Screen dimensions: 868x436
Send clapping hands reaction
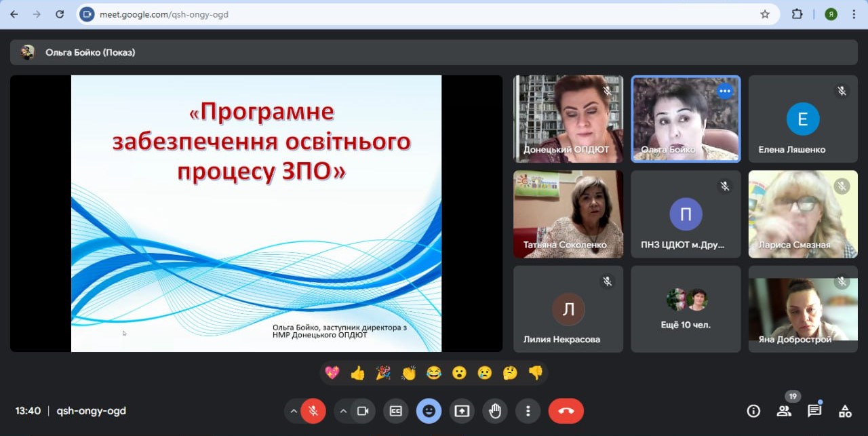point(408,372)
